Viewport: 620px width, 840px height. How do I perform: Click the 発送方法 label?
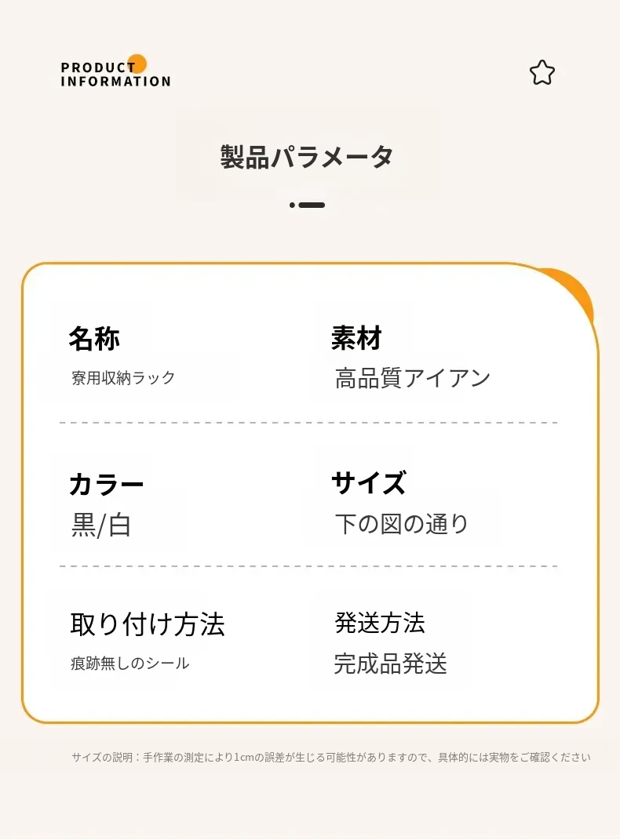pos(380,624)
